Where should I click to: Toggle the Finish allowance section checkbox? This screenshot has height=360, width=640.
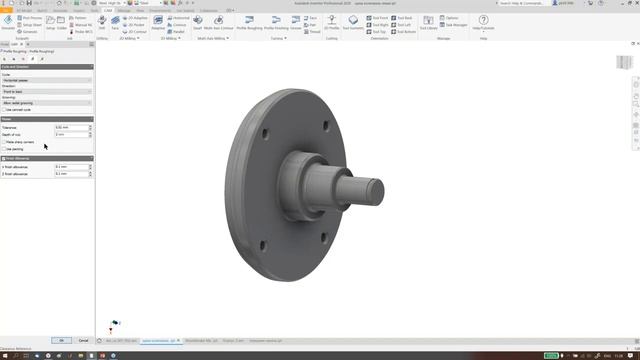point(4,158)
